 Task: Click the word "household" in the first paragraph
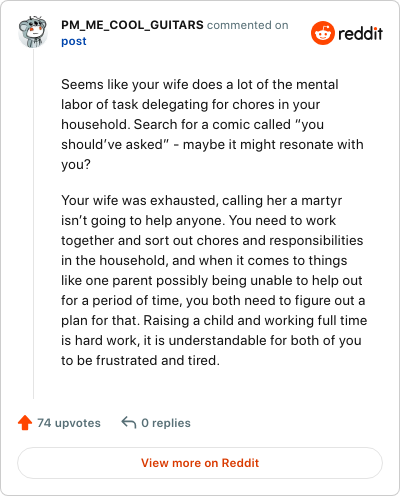click(95, 124)
